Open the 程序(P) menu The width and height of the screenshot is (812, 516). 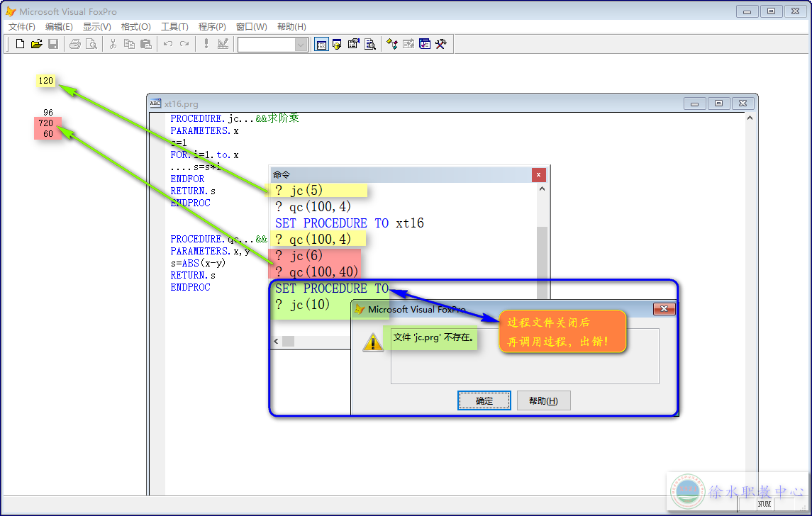coord(212,26)
